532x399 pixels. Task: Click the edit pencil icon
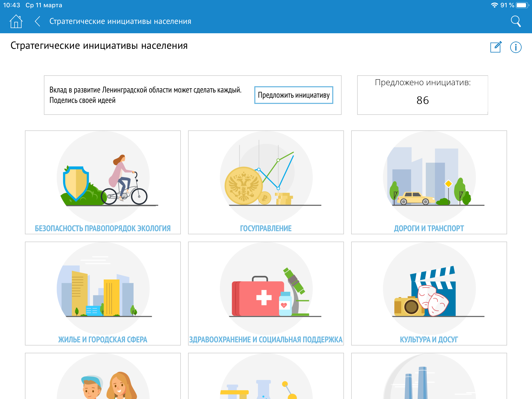pyautogui.click(x=496, y=47)
